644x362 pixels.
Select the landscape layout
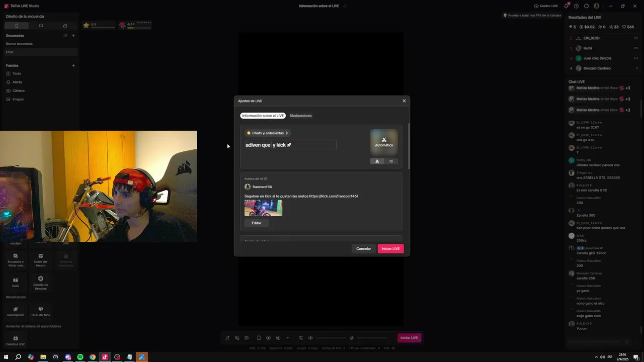(x=41, y=26)
